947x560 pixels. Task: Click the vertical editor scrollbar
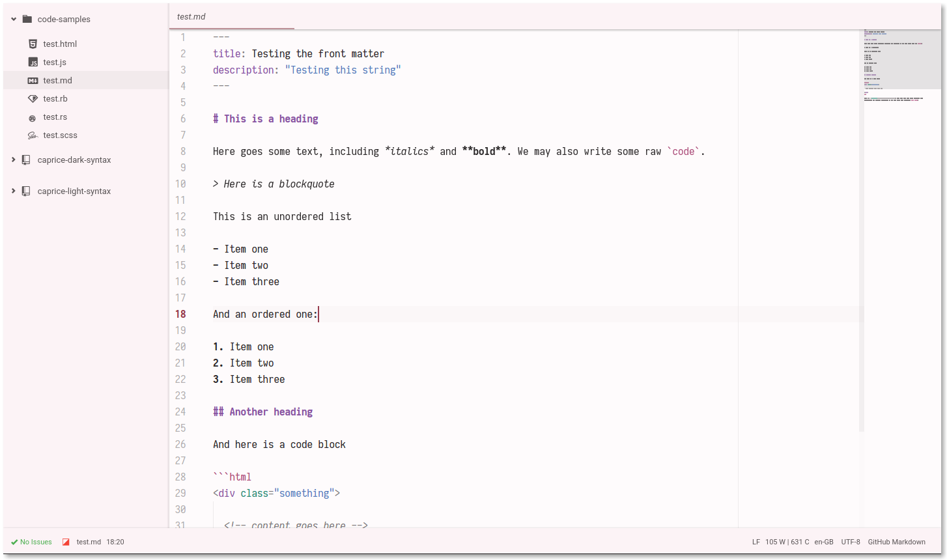tap(861, 231)
